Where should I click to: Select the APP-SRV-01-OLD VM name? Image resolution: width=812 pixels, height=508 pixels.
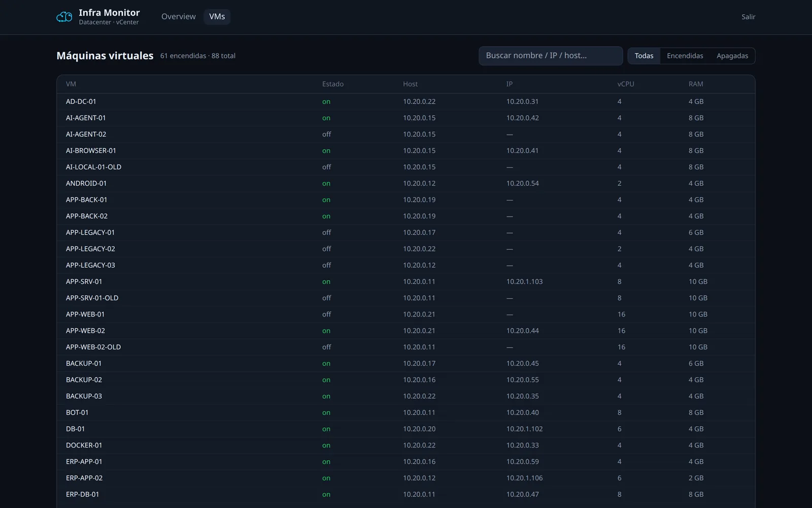click(x=92, y=298)
